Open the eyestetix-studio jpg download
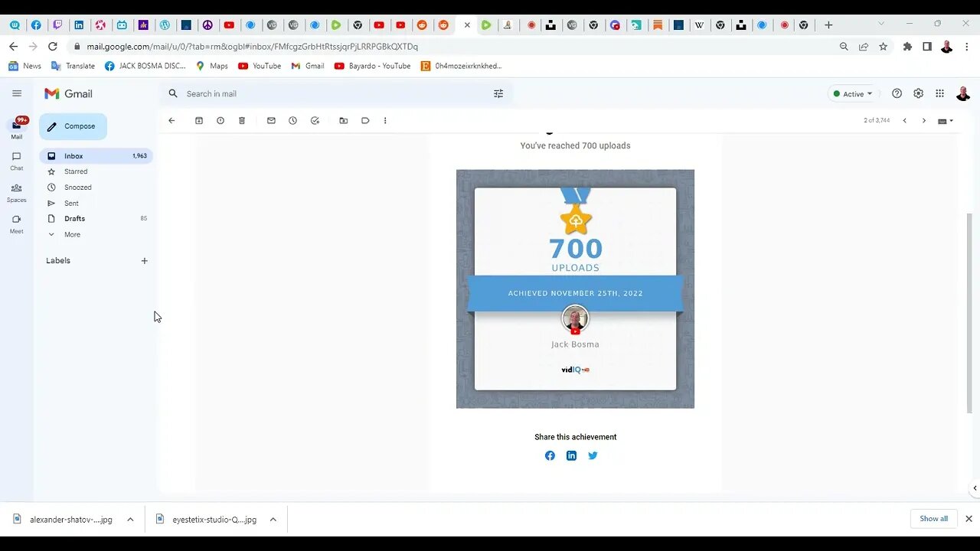The image size is (980, 551). 205,520
